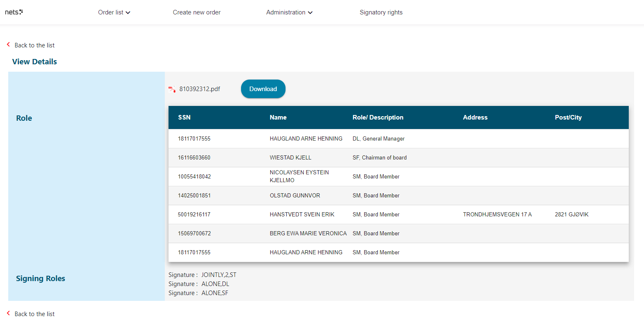The width and height of the screenshot is (644, 326).
Task: Click the Name column header
Action: pos(278,117)
